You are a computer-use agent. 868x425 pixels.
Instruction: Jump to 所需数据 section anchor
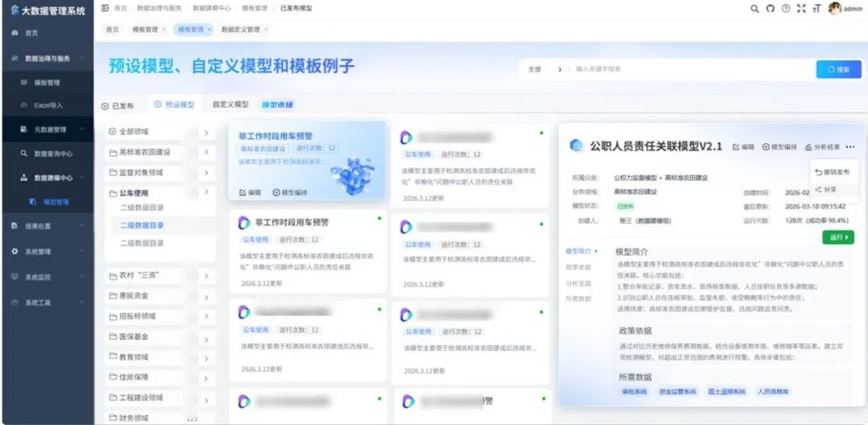(x=578, y=299)
